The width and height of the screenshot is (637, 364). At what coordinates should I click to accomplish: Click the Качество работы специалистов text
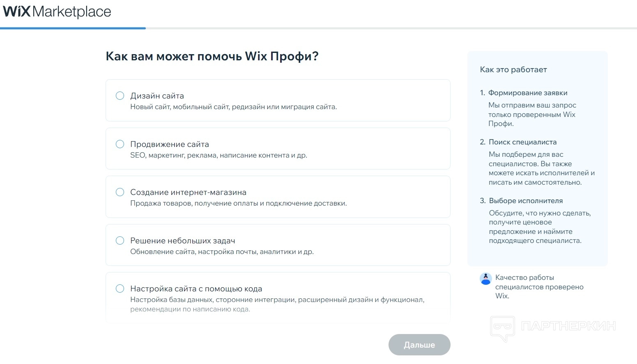click(x=539, y=286)
